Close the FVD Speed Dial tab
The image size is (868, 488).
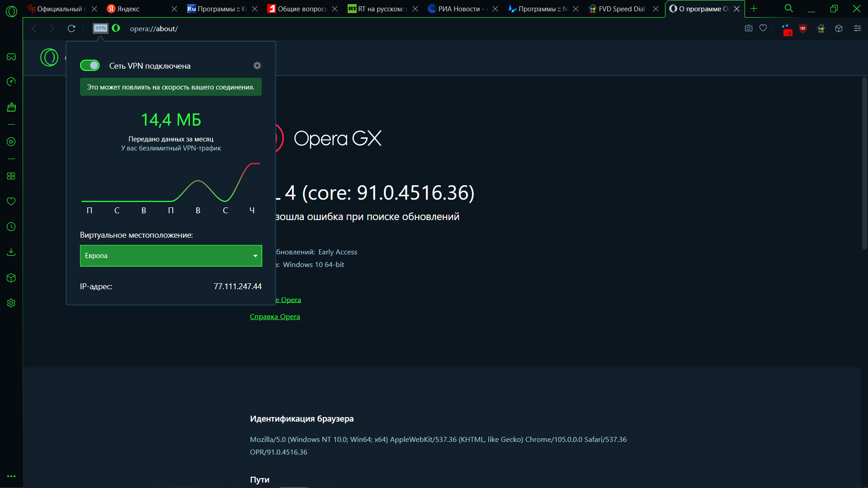[x=656, y=9]
